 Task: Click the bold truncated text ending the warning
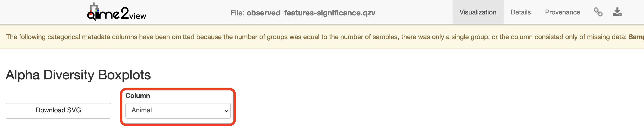click(x=636, y=37)
